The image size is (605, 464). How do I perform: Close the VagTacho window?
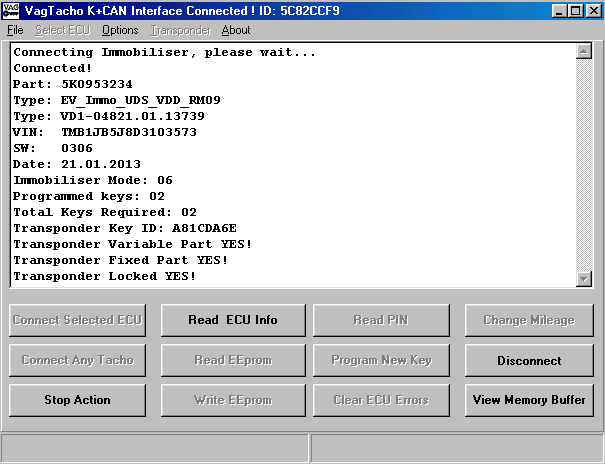click(x=593, y=11)
